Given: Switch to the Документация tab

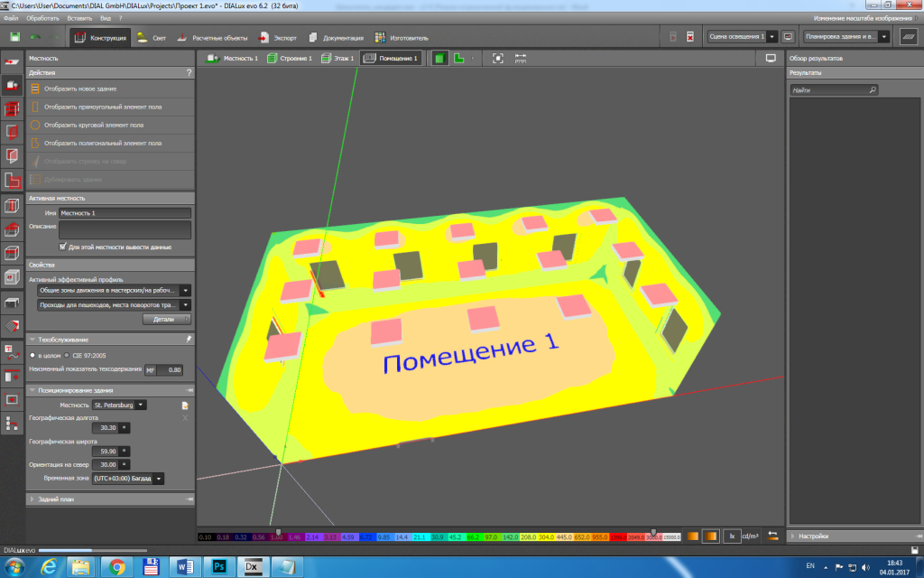Looking at the screenshot, I should tap(336, 38).
